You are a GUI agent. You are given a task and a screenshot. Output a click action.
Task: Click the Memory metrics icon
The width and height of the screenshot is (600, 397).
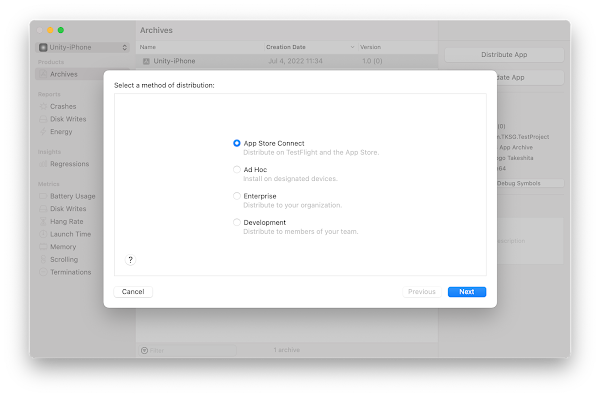(43, 247)
